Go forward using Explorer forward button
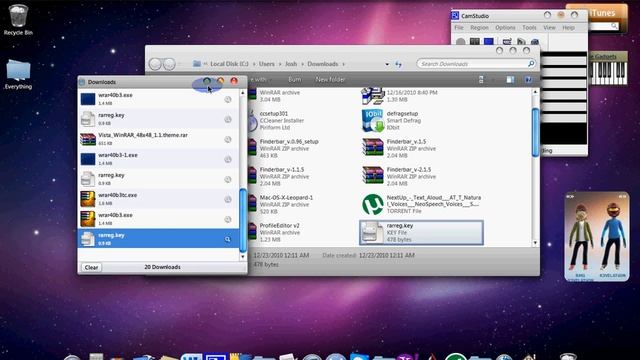Screen dimensions: 640x360 pyautogui.click(x=169, y=64)
